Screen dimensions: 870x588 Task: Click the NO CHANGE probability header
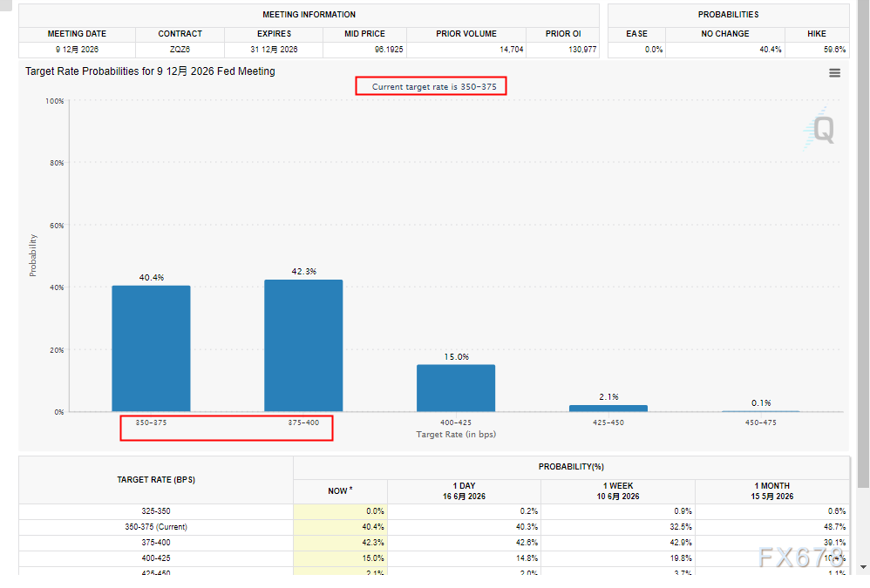724,34
